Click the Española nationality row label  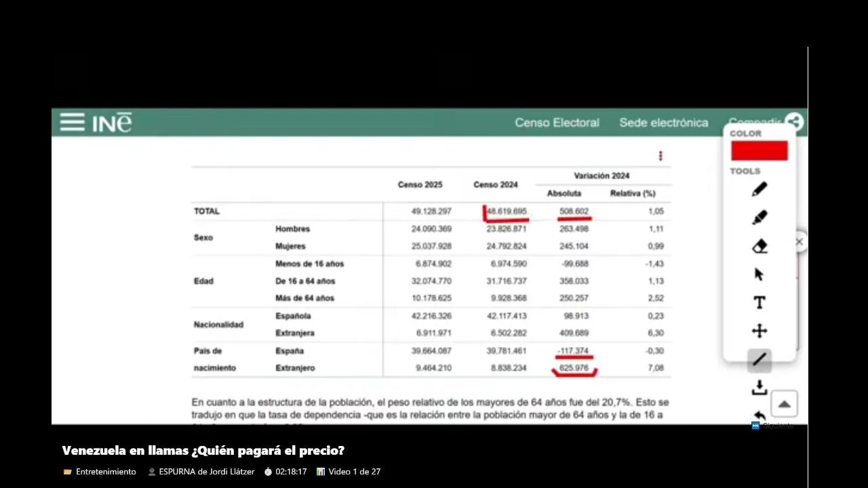point(293,316)
